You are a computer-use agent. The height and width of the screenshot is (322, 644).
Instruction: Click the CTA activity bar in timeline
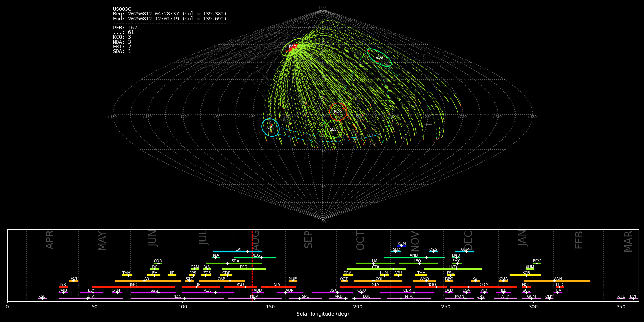click(376, 269)
